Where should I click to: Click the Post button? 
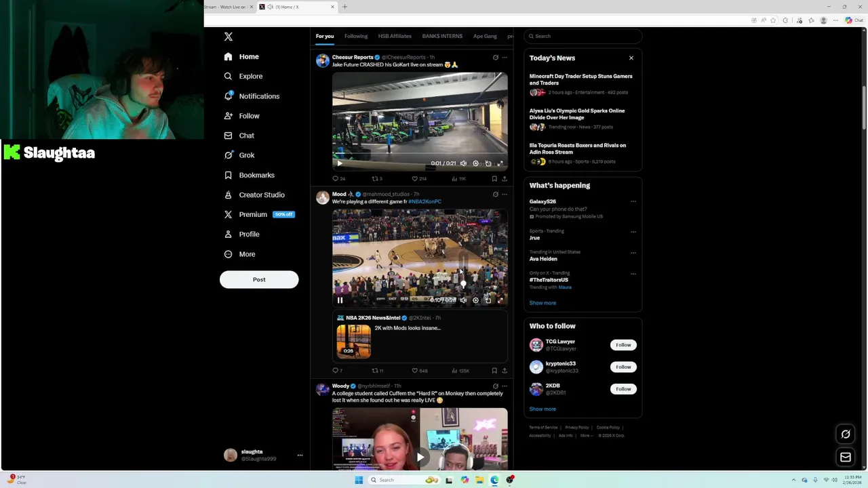[x=259, y=279]
